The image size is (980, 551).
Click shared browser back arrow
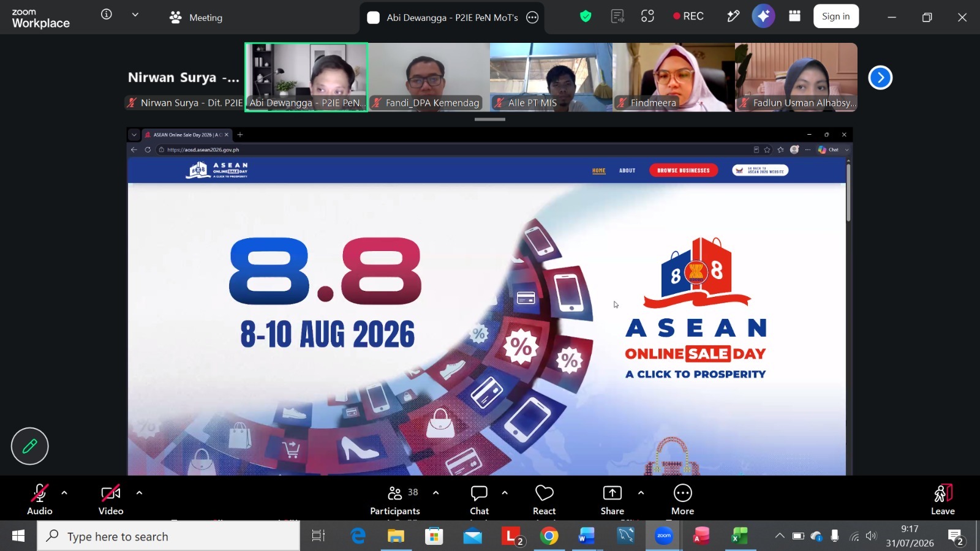tap(134, 149)
